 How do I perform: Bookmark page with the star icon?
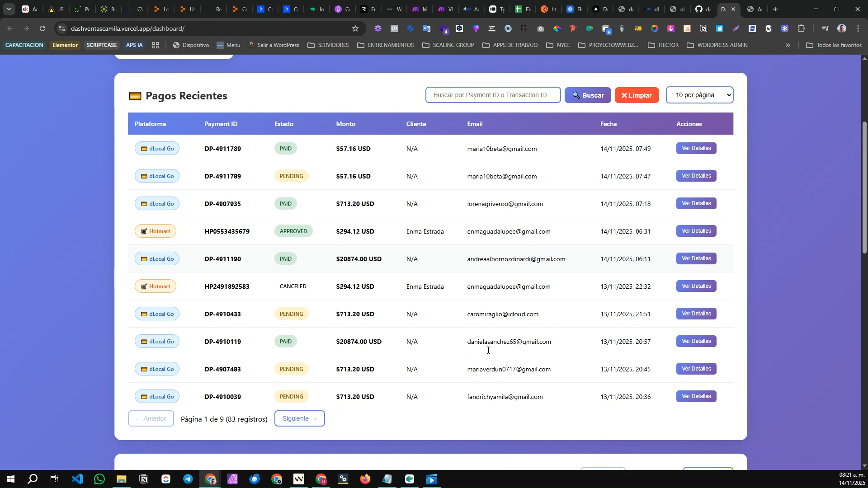tap(355, 28)
